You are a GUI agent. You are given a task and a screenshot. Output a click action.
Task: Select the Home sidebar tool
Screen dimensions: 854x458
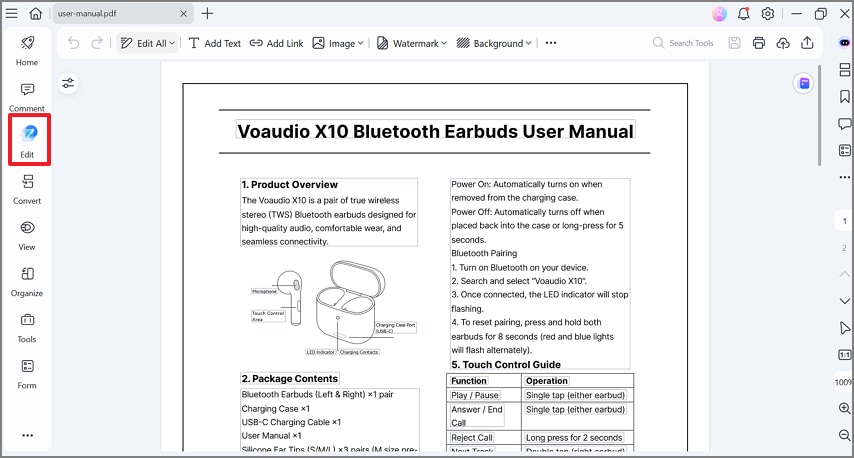pos(27,51)
